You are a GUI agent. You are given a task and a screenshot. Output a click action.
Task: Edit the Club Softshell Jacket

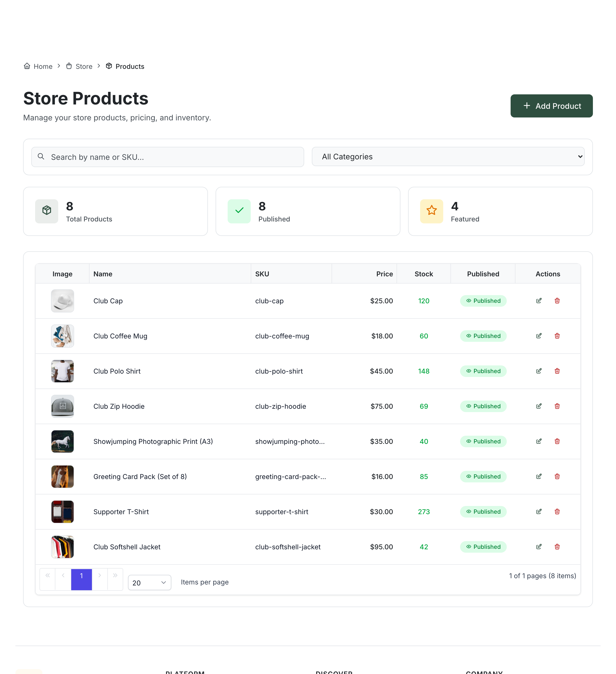[539, 546]
